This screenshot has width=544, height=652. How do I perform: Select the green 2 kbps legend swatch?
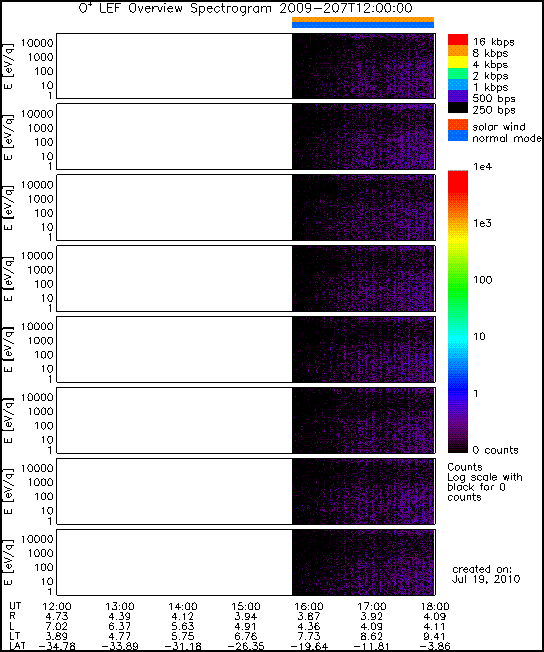coord(458,74)
